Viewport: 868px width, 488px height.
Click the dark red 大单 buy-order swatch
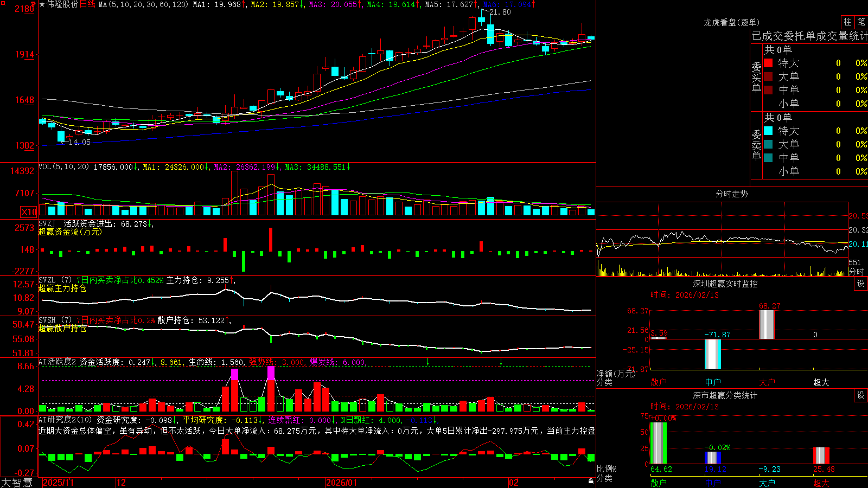(768, 76)
